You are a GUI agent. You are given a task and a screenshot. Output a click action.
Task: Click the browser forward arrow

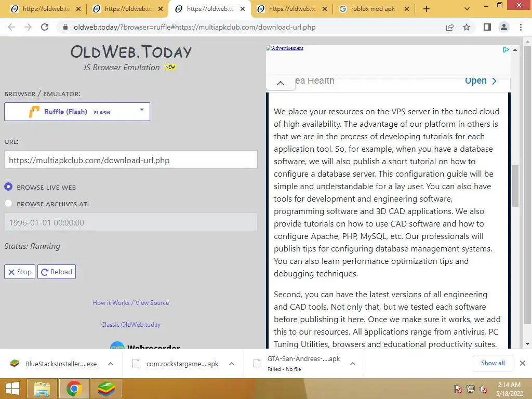tap(28, 27)
